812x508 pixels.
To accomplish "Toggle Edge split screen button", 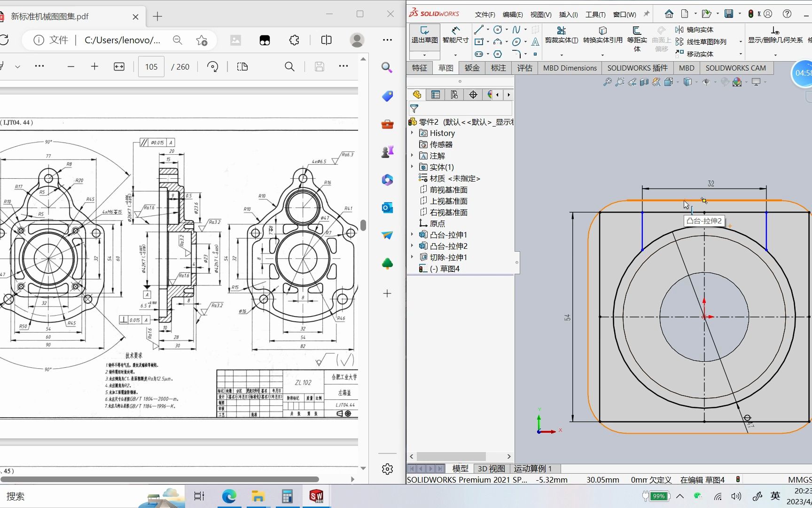I will 326,40.
